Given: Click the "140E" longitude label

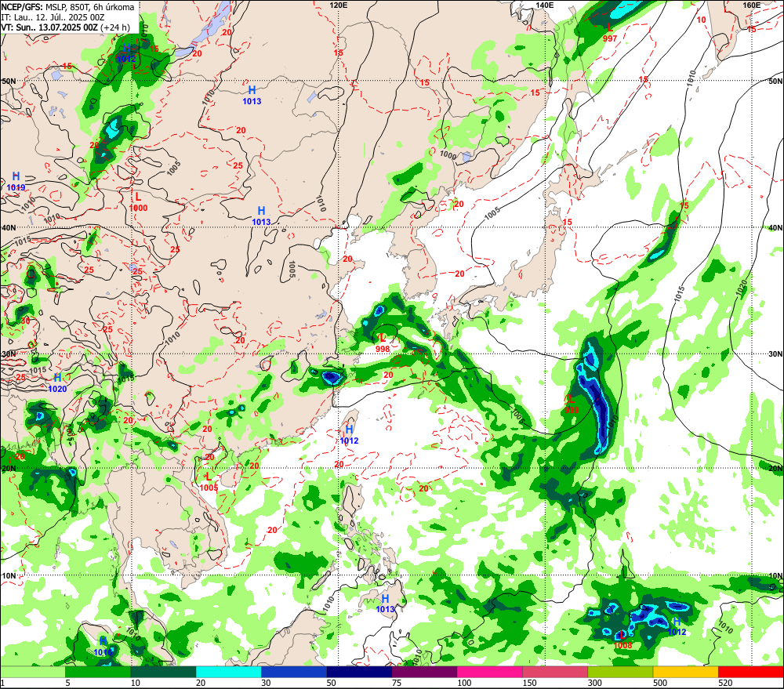Looking at the screenshot, I should [x=545, y=5].
